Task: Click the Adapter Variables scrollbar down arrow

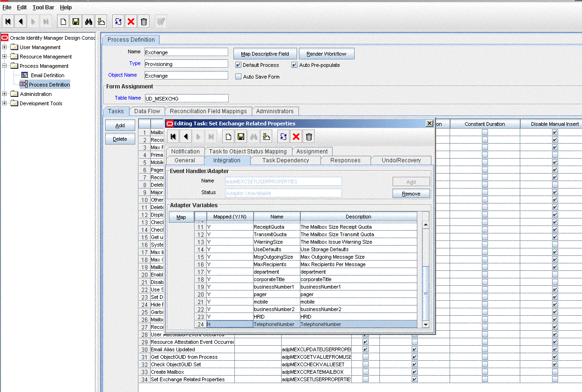Action: pyautogui.click(x=426, y=324)
